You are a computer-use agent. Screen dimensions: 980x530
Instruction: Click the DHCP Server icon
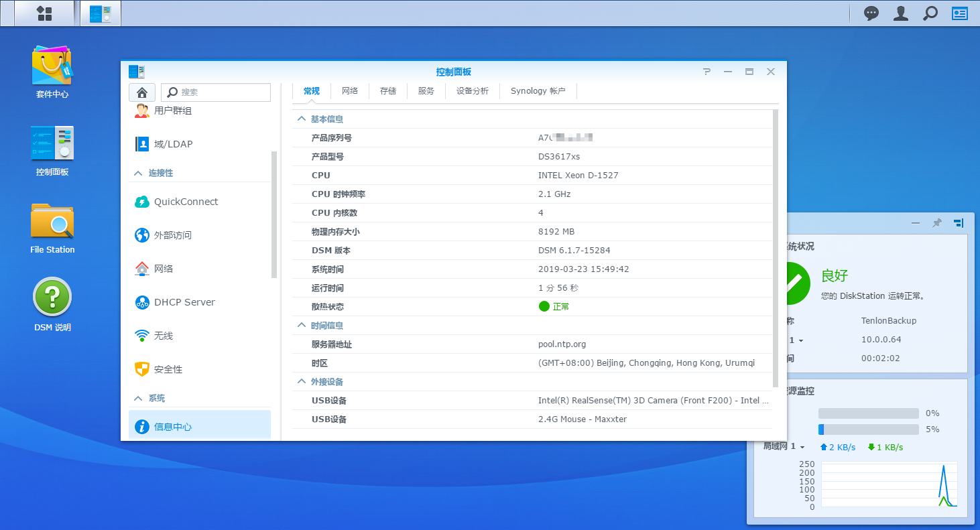[x=142, y=302]
